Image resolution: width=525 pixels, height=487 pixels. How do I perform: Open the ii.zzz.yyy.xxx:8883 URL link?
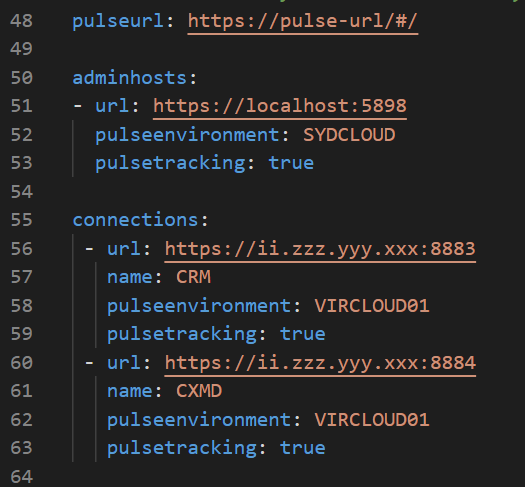coord(320,250)
